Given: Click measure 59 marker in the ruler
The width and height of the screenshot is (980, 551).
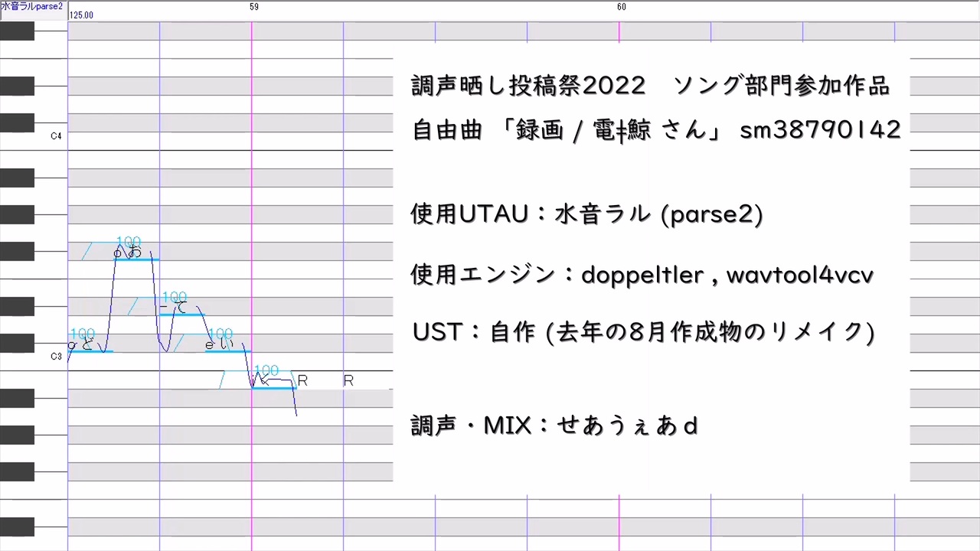Looking at the screenshot, I should click(254, 7).
